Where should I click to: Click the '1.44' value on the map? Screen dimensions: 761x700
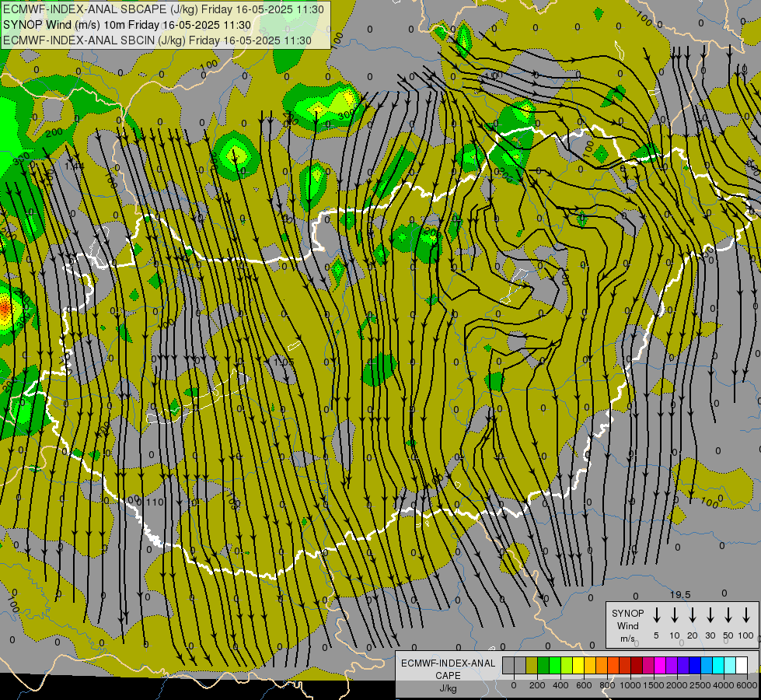[x=75, y=166]
